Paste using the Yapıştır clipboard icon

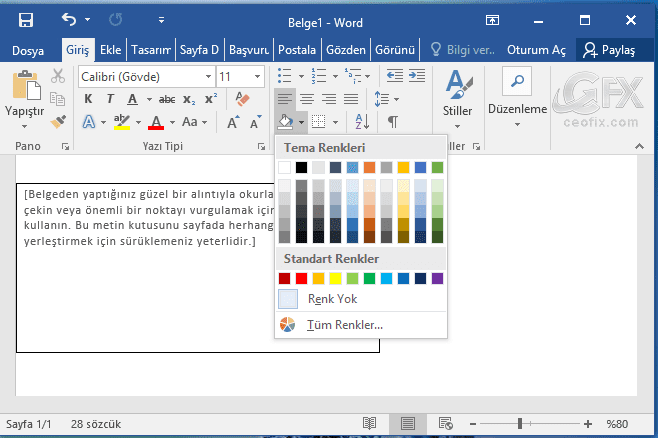(x=26, y=85)
